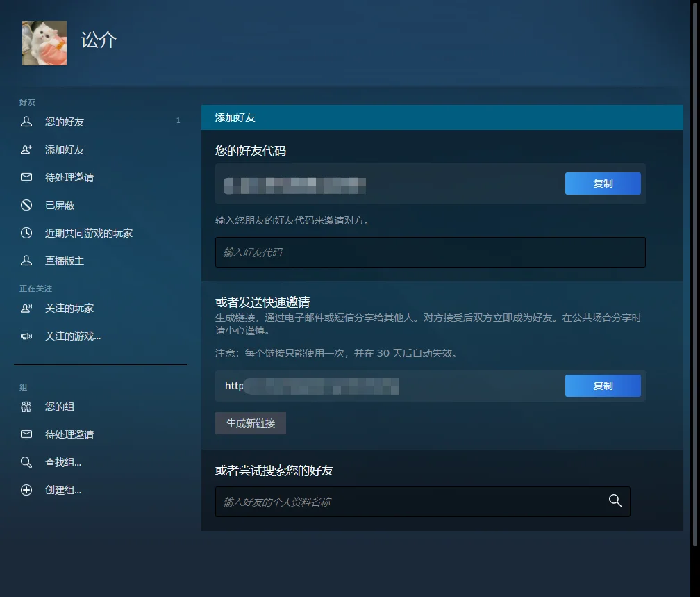Click the 讼介 profile avatar image
This screenshot has width=700, height=597.
point(44,42)
